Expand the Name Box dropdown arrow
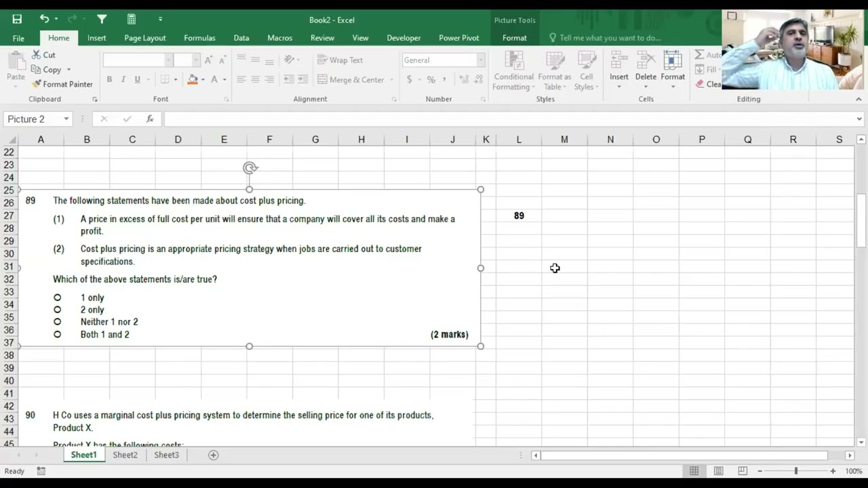This screenshot has height=488, width=868. click(66, 119)
